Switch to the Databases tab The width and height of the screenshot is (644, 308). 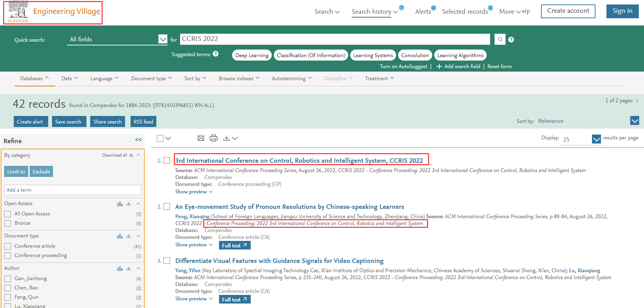[x=34, y=78]
